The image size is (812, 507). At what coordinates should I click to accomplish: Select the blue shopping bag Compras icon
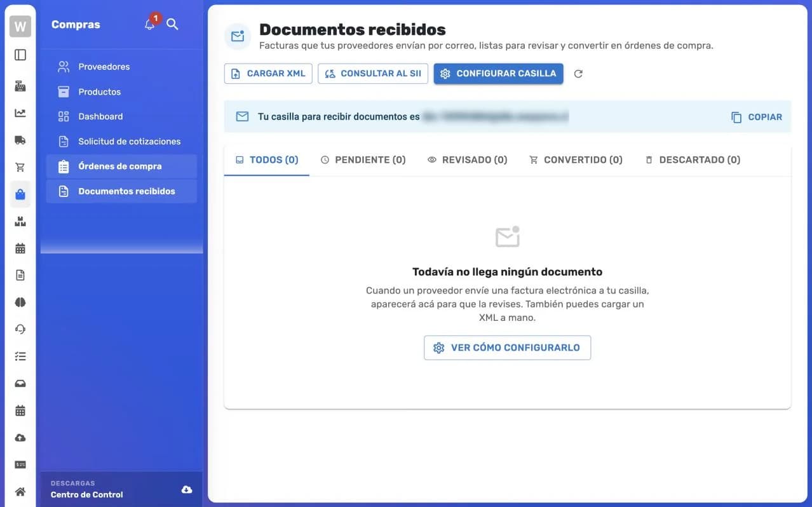pyautogui.click(x=20, y=194)
